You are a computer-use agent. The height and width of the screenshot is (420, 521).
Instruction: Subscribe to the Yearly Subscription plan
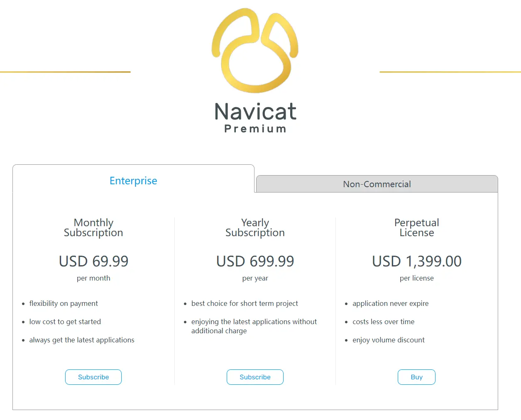(x=255, y=377)
